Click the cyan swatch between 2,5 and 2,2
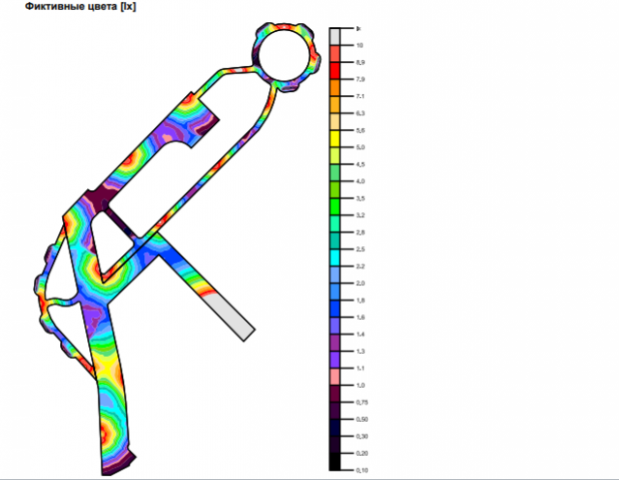The height and width of the screenshot is (480, 619). coord(334,257)
